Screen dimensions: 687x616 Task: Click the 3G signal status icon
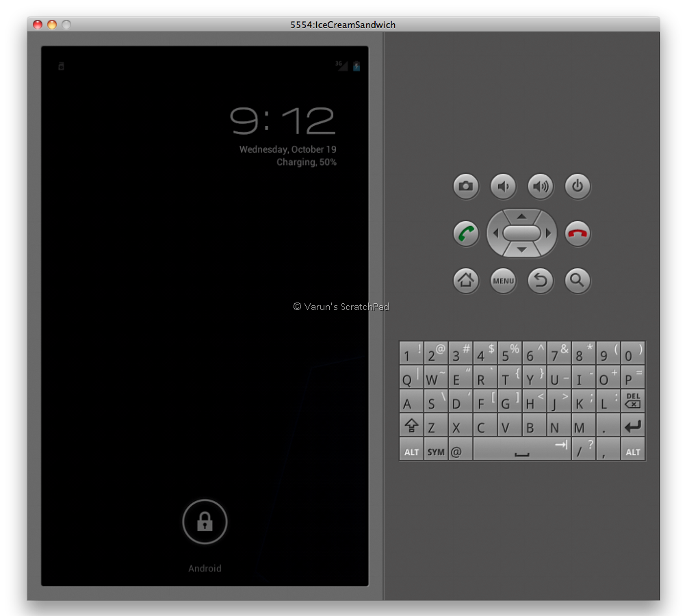pos(341,66)
